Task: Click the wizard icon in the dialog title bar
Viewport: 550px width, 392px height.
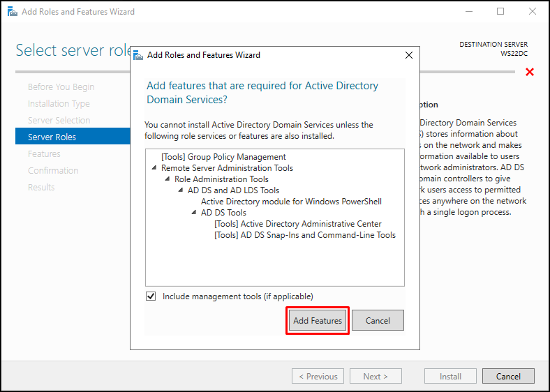Action: (x=139, y=55)
